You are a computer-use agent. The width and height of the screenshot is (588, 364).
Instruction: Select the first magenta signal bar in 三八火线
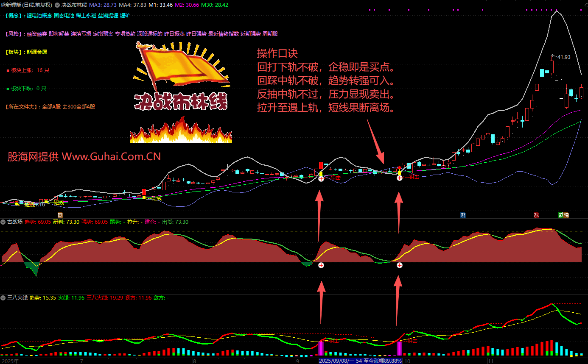pyautogui.click(x=321, y=348)
